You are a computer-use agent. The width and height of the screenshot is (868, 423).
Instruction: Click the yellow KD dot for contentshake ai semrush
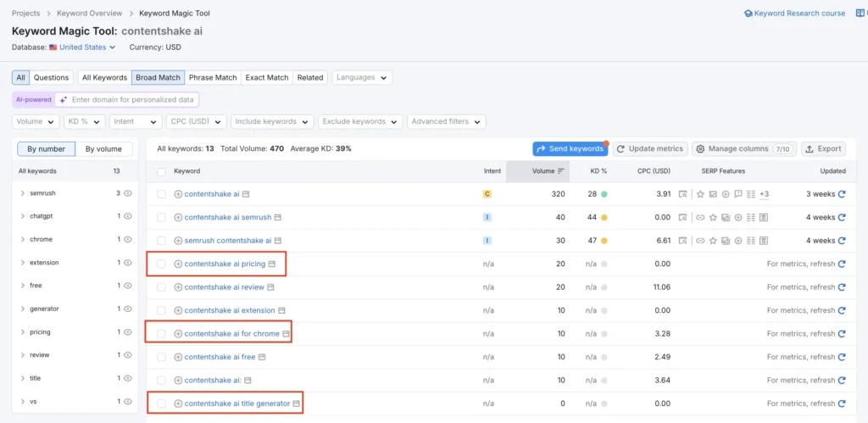(604, 218)
